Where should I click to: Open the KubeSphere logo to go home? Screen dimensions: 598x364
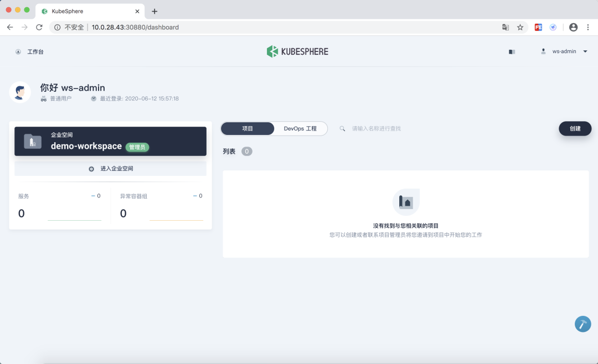click(x=297, y=51)
